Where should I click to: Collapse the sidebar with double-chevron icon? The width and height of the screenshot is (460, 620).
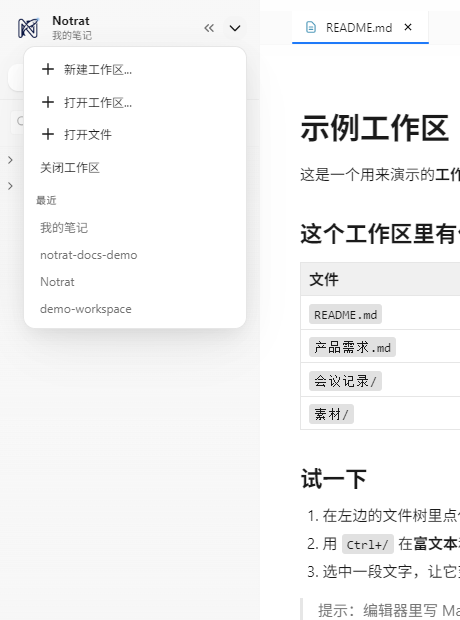point(209,28)
